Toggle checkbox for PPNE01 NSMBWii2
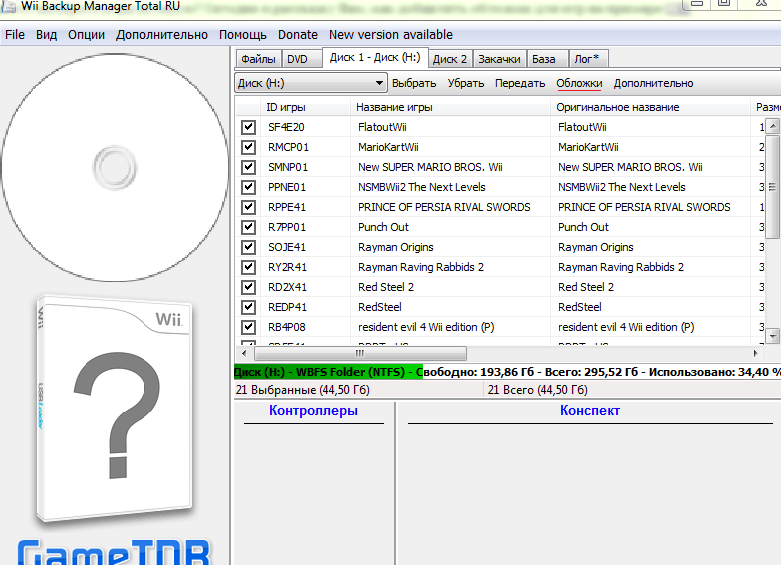This screenshot has width=781, height=565. tap(248, 187)
